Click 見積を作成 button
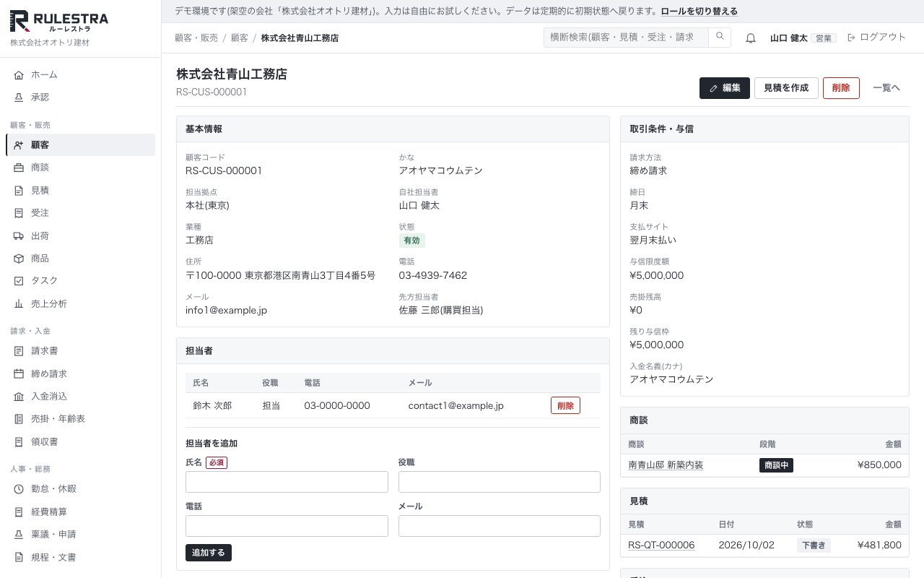The width and height of the screenshot is (924, 578). [x=786, y=88]
